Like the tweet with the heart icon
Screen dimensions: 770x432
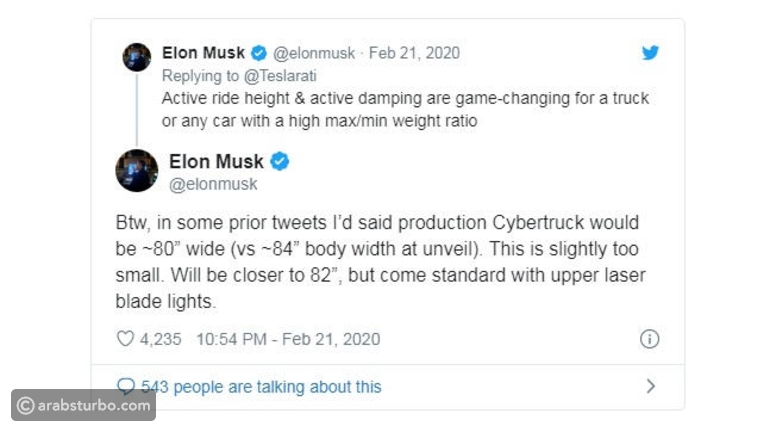125,339
